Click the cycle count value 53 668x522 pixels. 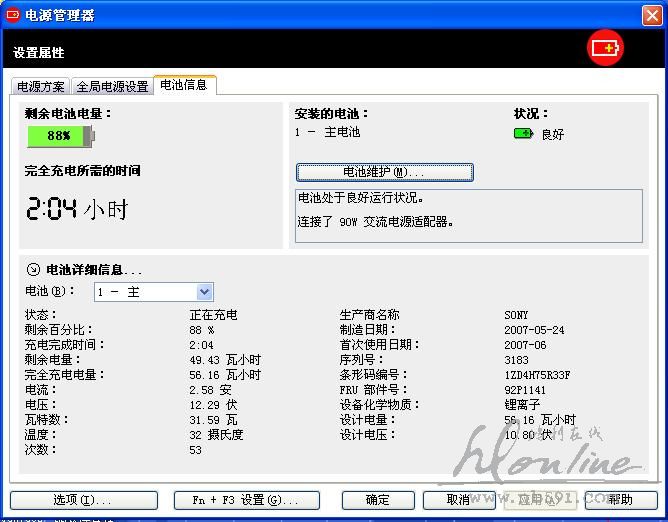196,450
